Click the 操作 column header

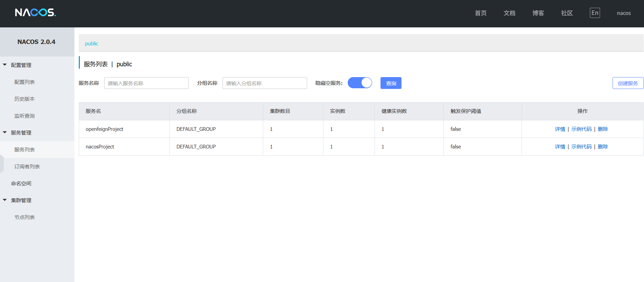(582, 111)
